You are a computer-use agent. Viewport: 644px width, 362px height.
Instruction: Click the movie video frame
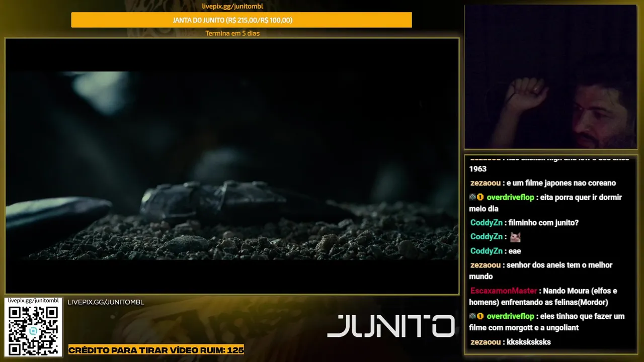click(232, 166)
